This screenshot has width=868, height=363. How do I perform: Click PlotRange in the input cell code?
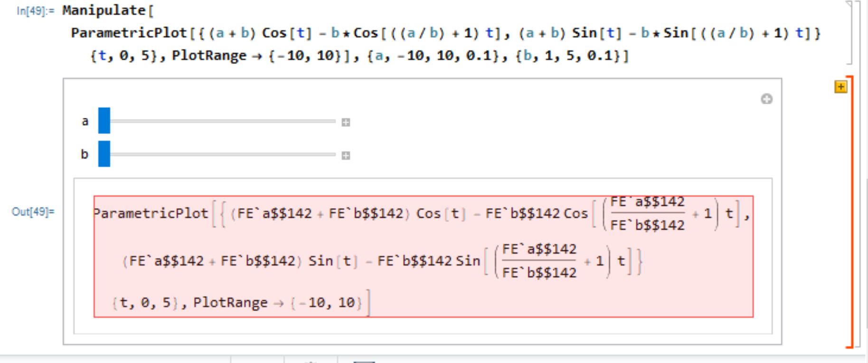click(209, 56)
